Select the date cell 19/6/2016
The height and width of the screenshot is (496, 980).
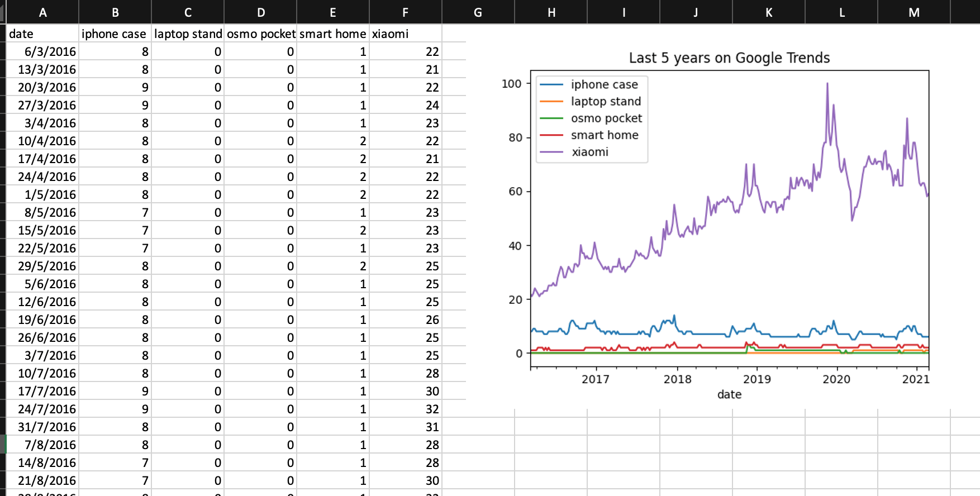tap(42, 319)
